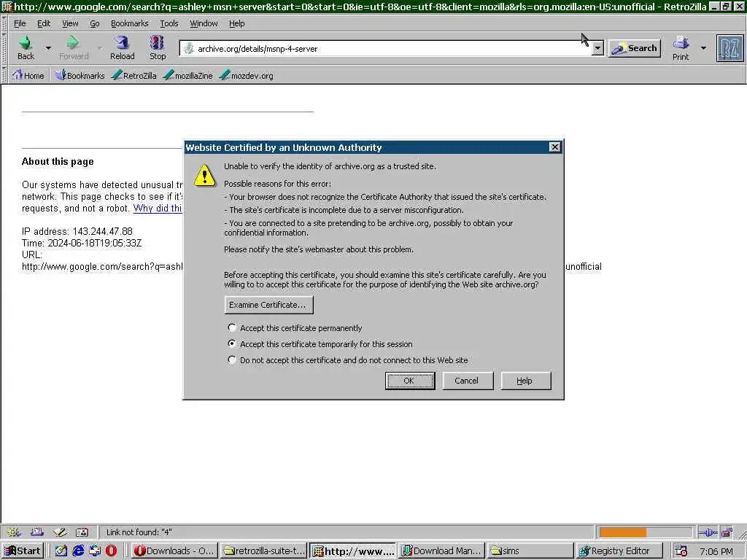Switch to the Download Manager taskbar window
The image size is (747, 560).
(x=441, y=551)
